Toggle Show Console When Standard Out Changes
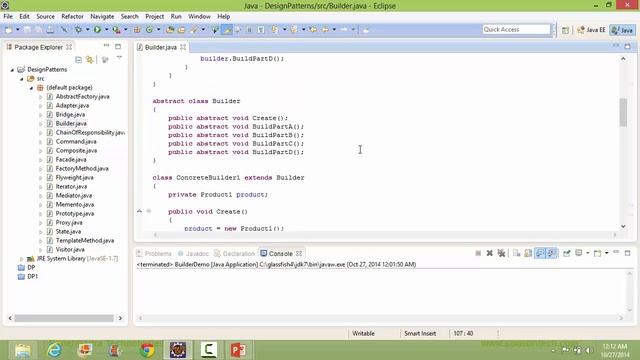Screen dimensions: 640x360 [x=540, y=253]
